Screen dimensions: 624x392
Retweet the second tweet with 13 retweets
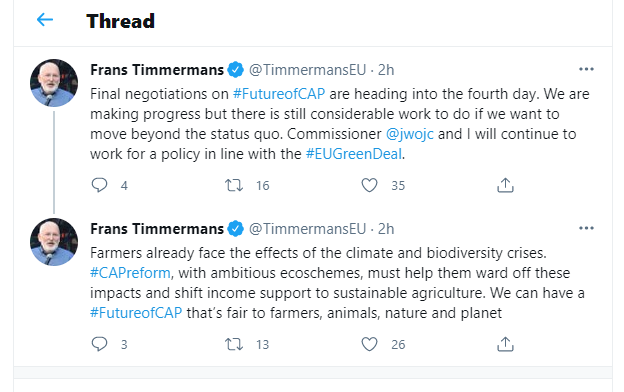click(x=234, y=344)
